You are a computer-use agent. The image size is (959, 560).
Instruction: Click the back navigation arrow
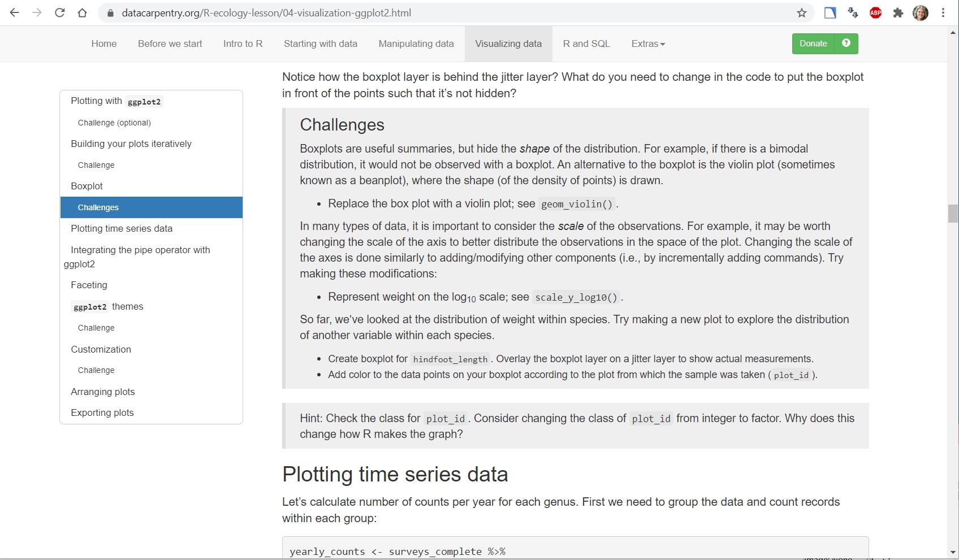[x=14, y=12]
